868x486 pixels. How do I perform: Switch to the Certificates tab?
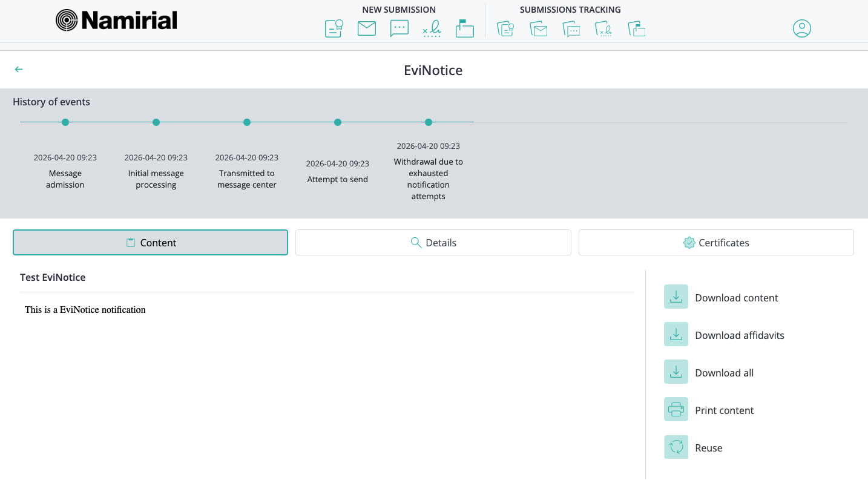[716, 242]
